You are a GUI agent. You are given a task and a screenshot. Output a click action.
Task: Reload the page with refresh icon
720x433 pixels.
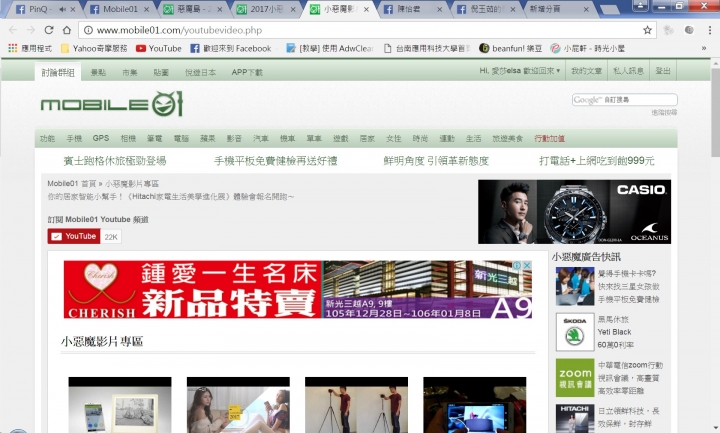pos(49,30)
